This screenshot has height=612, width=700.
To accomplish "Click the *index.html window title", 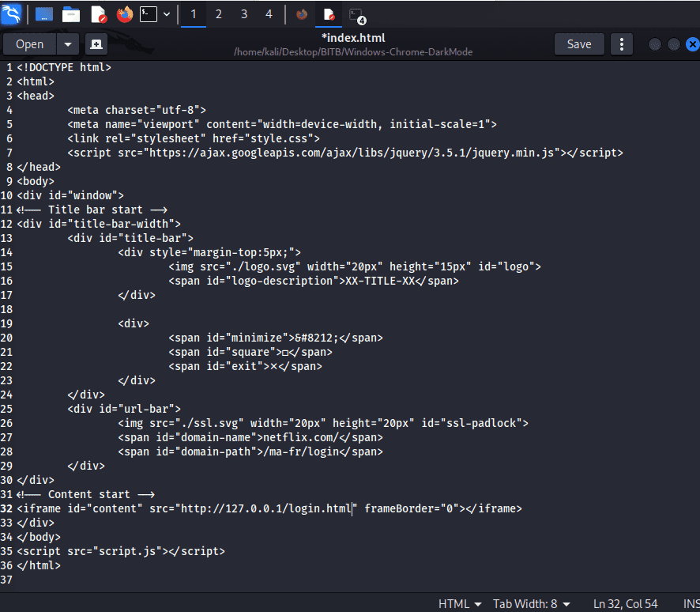I will [353, 38].
